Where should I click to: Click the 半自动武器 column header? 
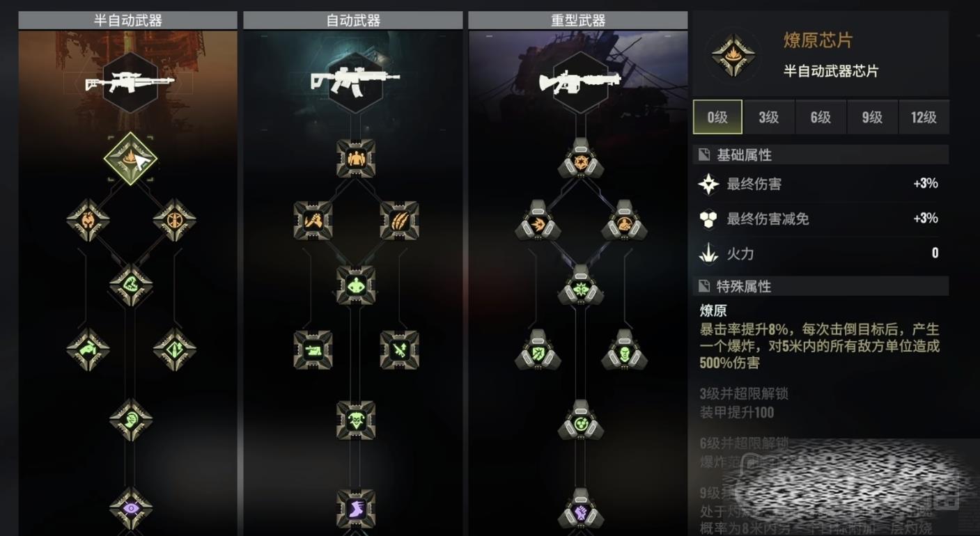pos(128,20)
